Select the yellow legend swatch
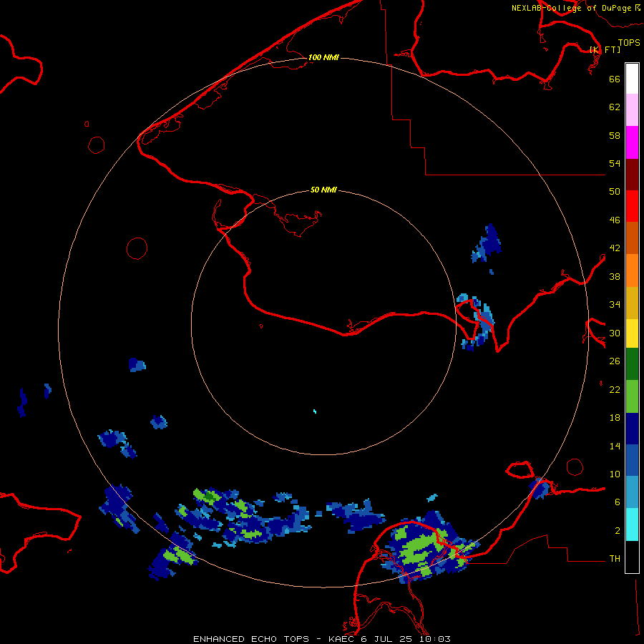 tap(632, 333)
